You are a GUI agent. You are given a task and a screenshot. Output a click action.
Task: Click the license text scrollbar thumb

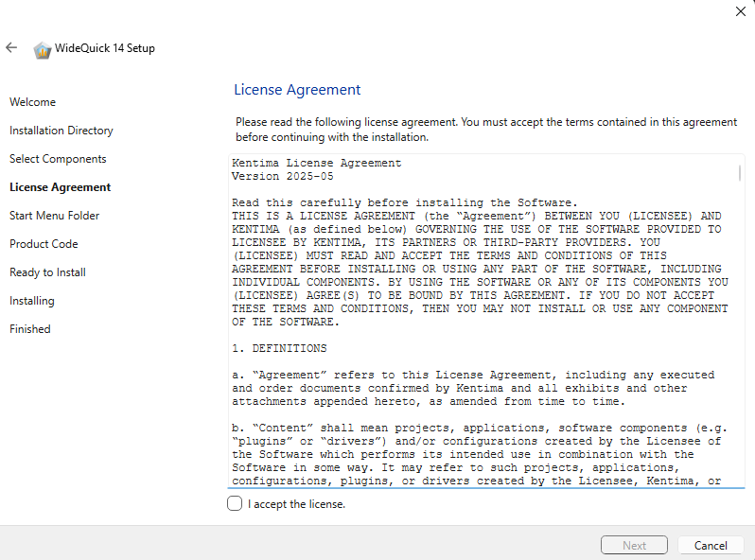point(740,173)
